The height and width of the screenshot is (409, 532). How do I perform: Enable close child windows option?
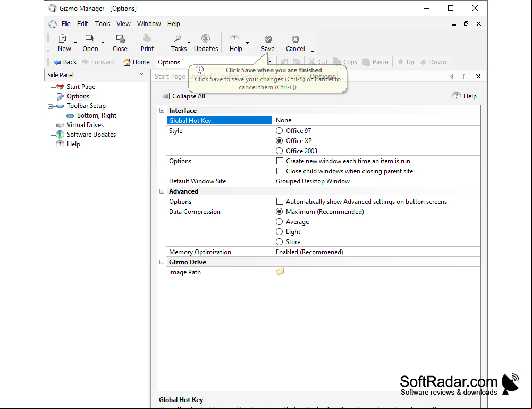(x=280, y=171)
